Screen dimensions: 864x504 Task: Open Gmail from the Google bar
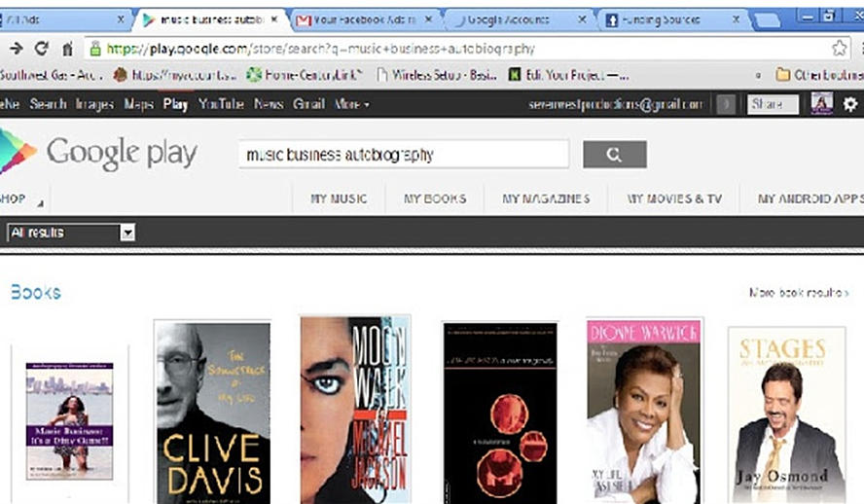[x=308, y=103]
